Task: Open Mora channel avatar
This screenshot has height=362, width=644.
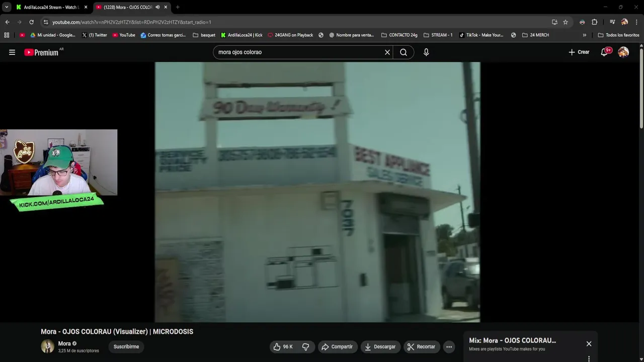Action: point(47,346)
